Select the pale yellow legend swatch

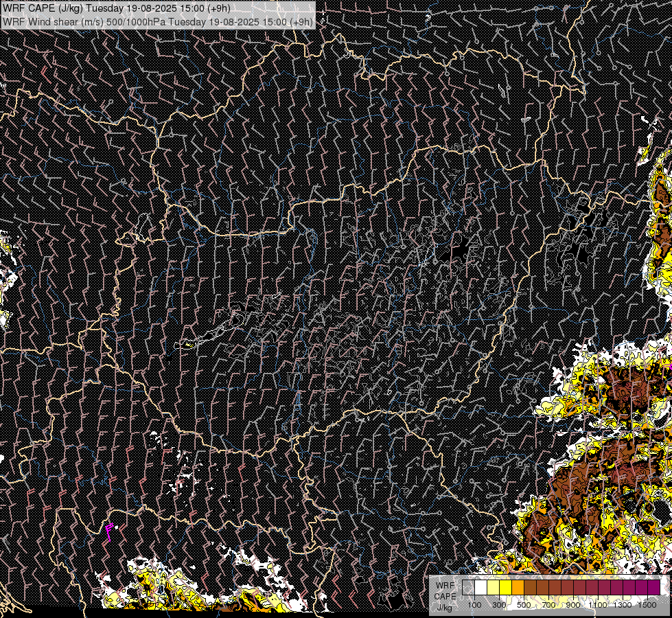[x=494, y=587]
